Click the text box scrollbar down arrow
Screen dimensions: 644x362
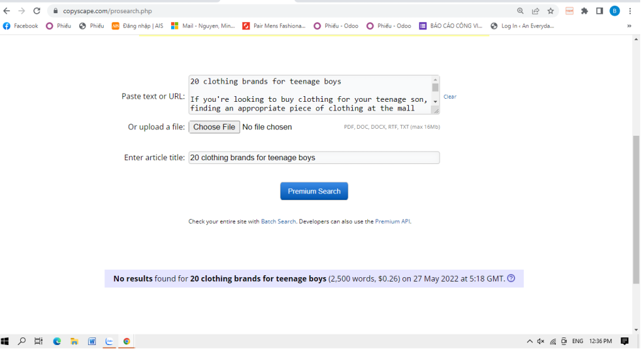click(x=435, y=101)
